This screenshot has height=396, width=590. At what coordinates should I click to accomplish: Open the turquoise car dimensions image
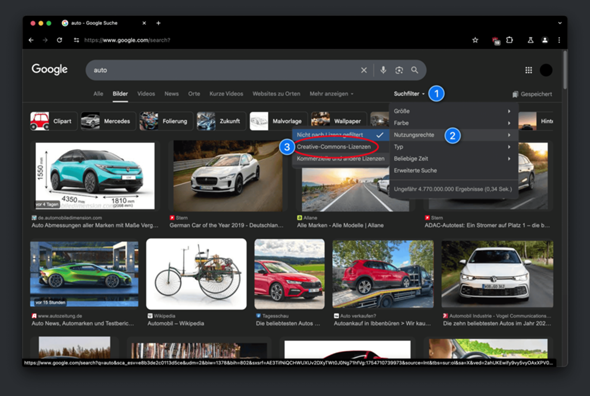point(95,175)
